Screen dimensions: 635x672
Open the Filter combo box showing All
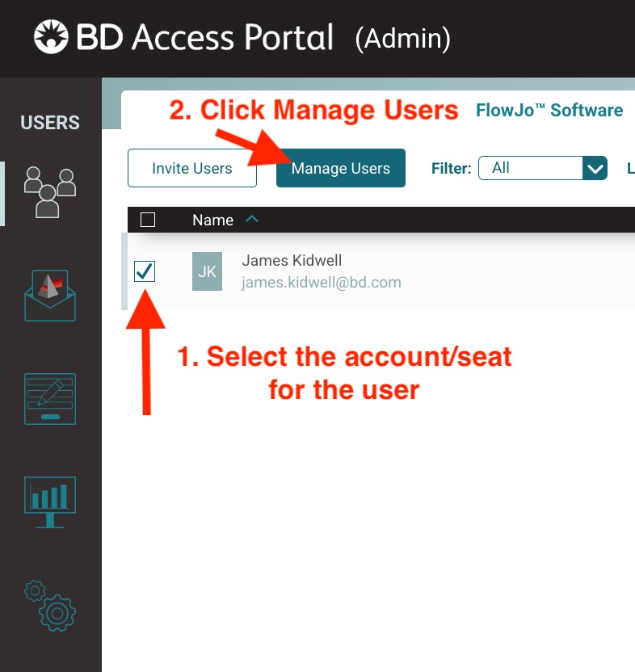[530, 168]
